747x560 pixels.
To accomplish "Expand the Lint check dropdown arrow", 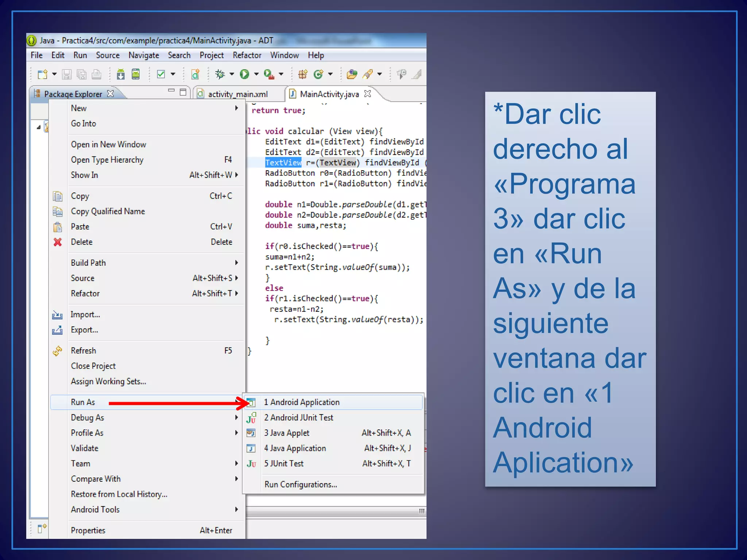I will click(173, 74).
